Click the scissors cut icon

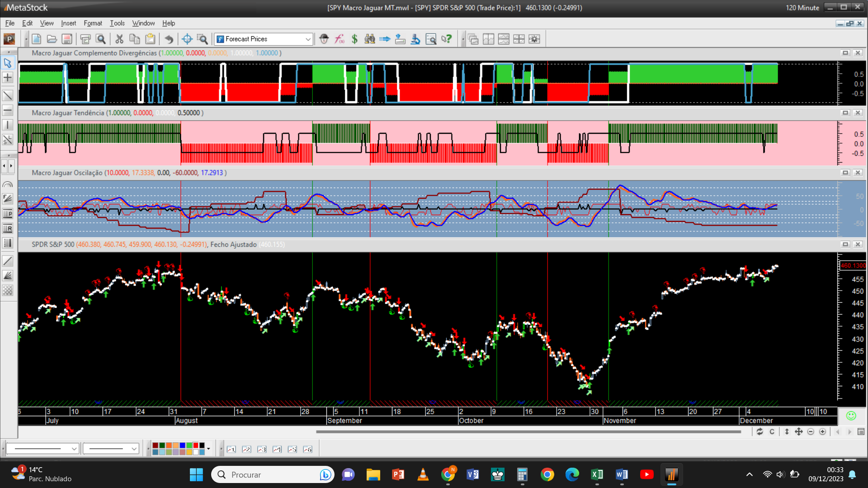(x=119, y=39)
